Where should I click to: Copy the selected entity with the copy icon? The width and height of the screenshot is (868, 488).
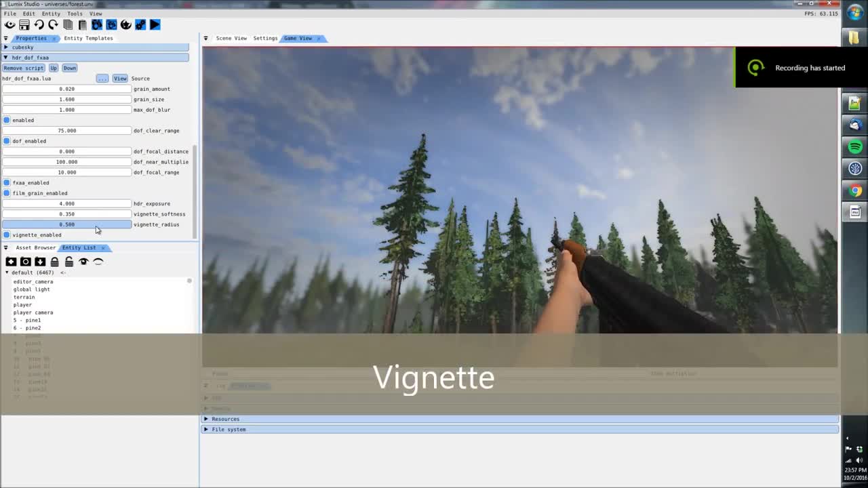(68, 25)
